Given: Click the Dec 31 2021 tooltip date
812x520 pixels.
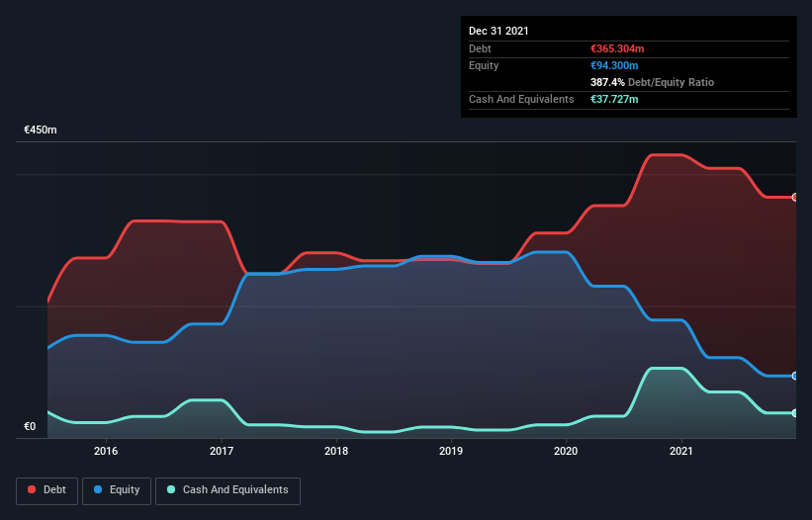Looking at the screenshot, I should click(498, 31).
